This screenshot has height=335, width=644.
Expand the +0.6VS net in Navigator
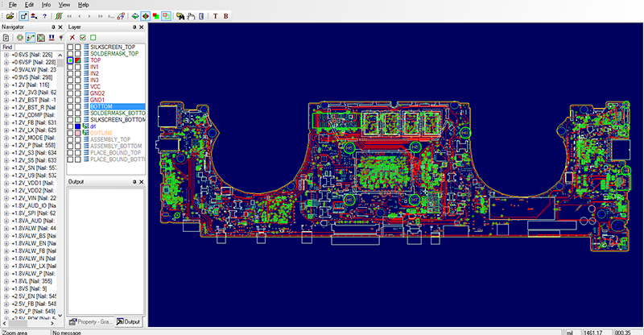click(6, 55)
